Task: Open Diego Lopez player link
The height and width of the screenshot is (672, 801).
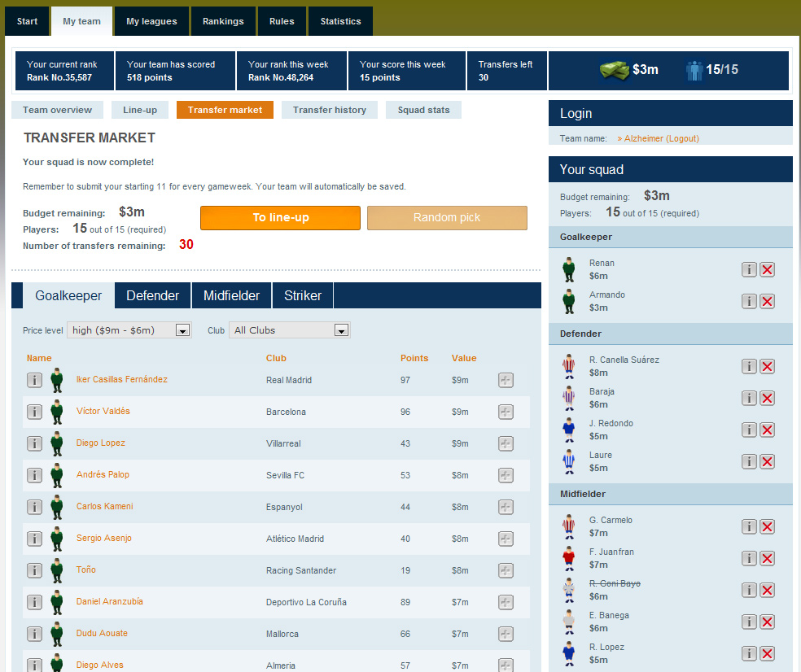Action: click(101, 443)
